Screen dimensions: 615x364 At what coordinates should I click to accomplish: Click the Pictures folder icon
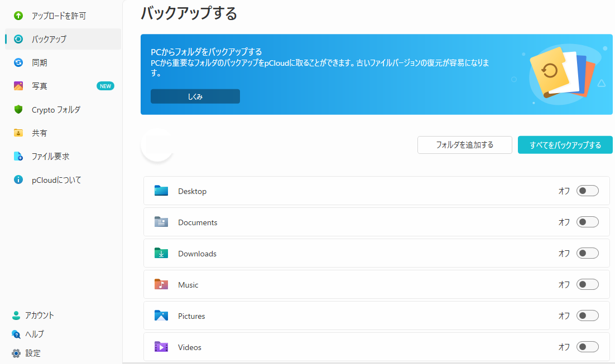(161, 316)
